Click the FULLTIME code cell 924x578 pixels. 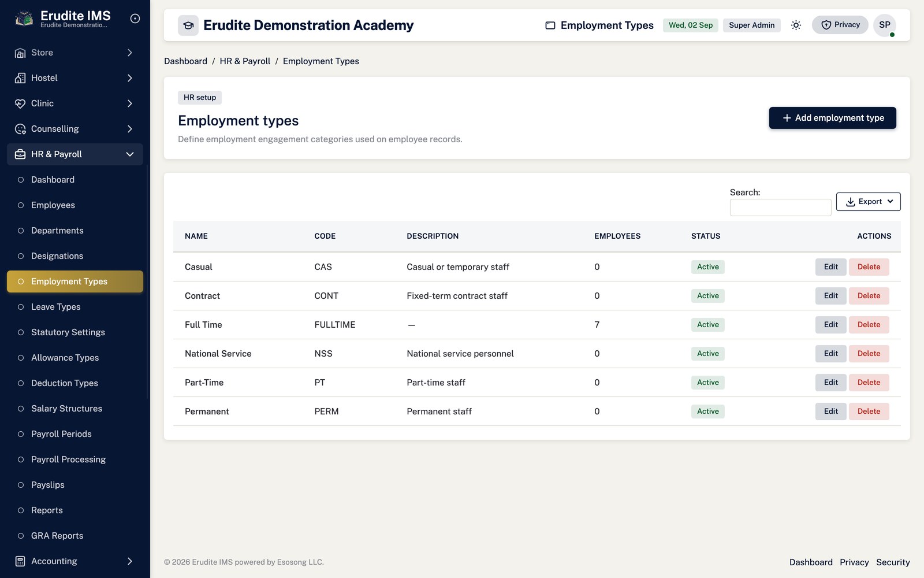pyautogui.click(x=335, y=325)
